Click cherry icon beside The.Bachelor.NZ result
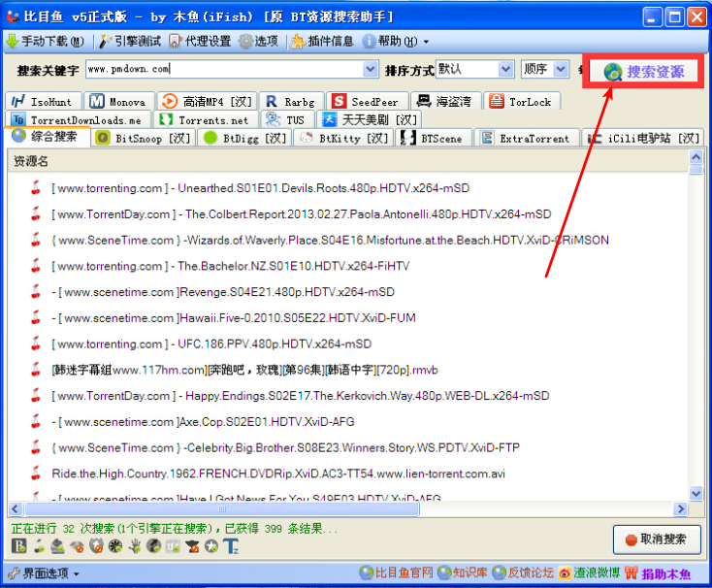712x588 pixels. (36, 265)
